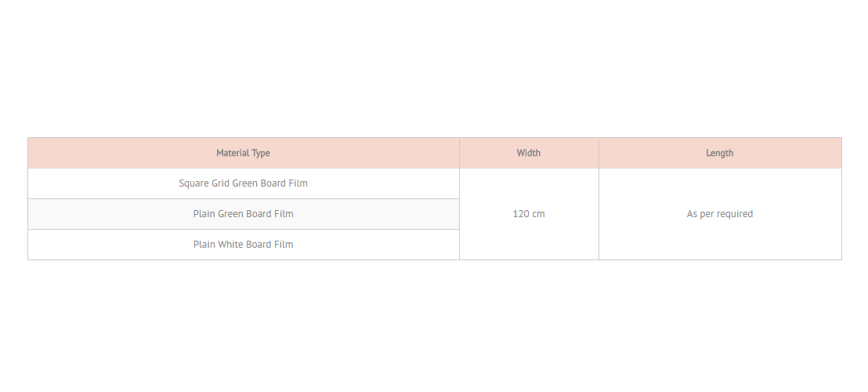
Task: Click the Width column header
Action: coord(529,153)
